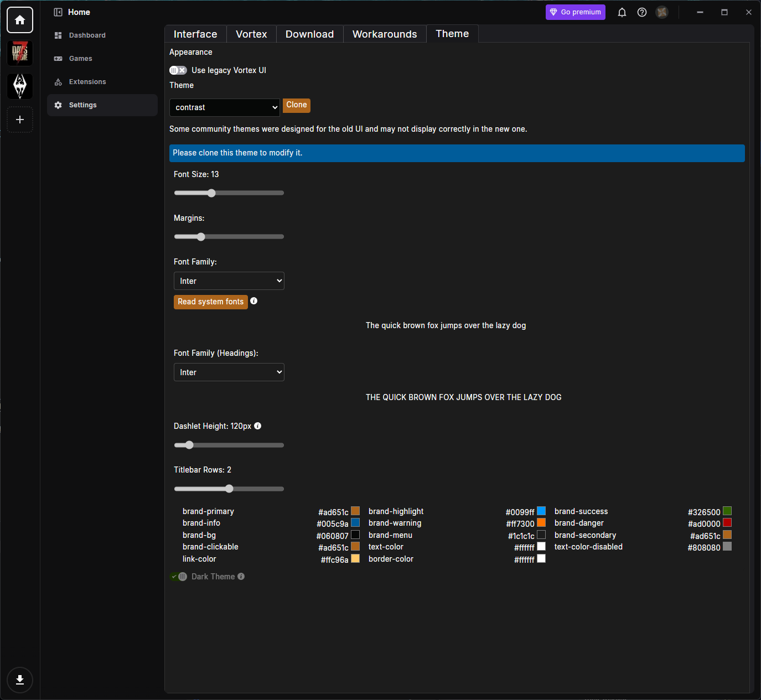Click the Clone theme button
Screen dimensions: 761x700
(x=297, y=105)
